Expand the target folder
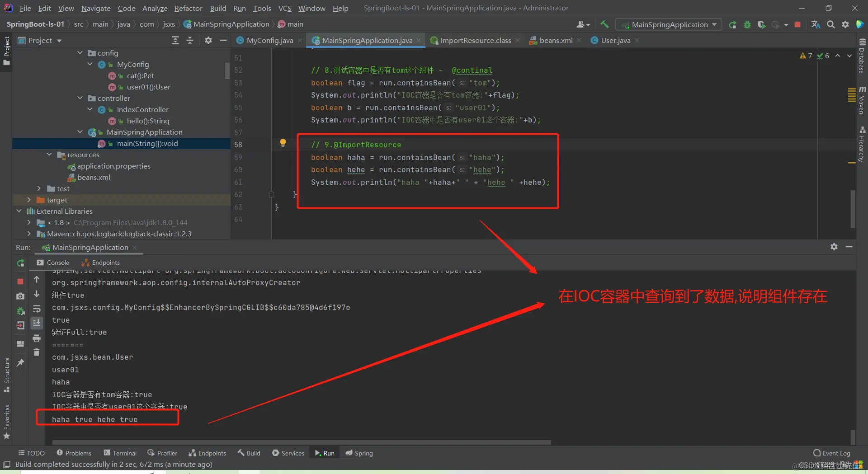868x474 pixels. [x=29, y=200]
